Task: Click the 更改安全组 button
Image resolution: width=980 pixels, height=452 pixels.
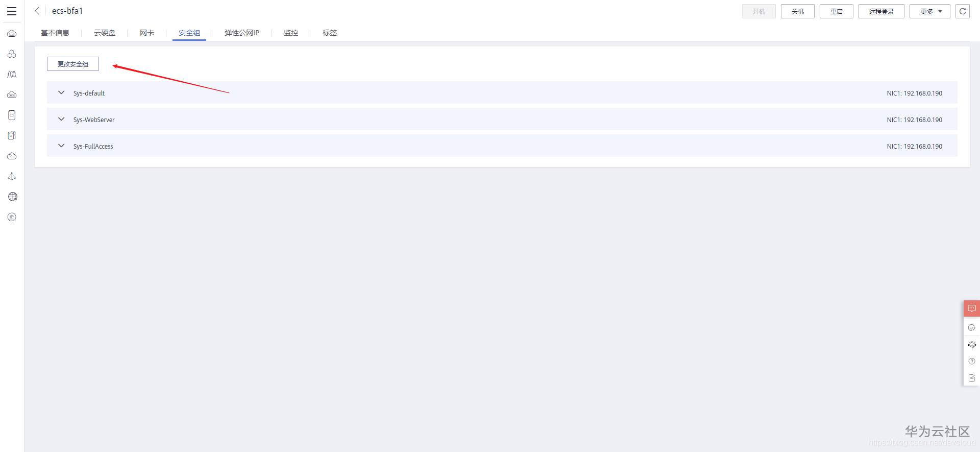Action: point(73,64)
